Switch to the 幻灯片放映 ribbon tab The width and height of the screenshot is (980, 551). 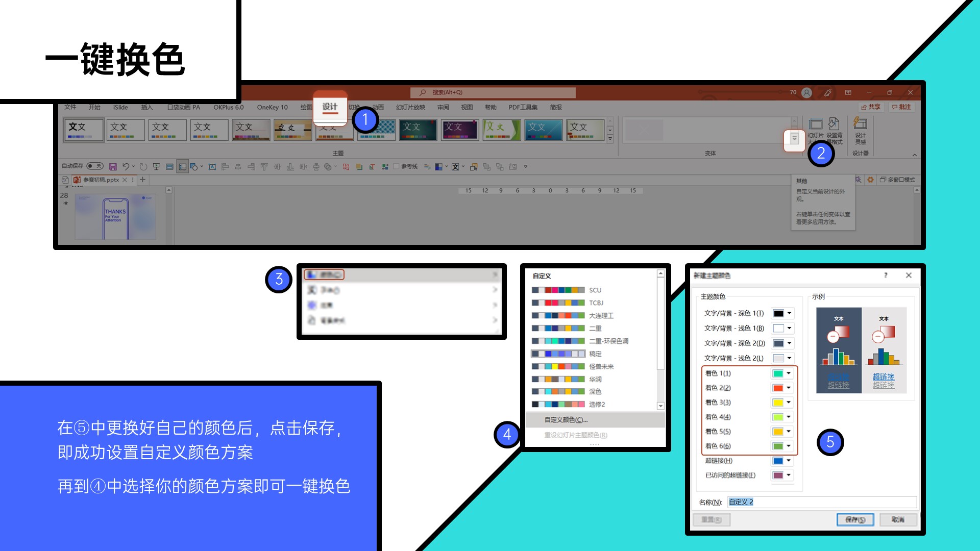pyautogui.click(x=410, y=107)
